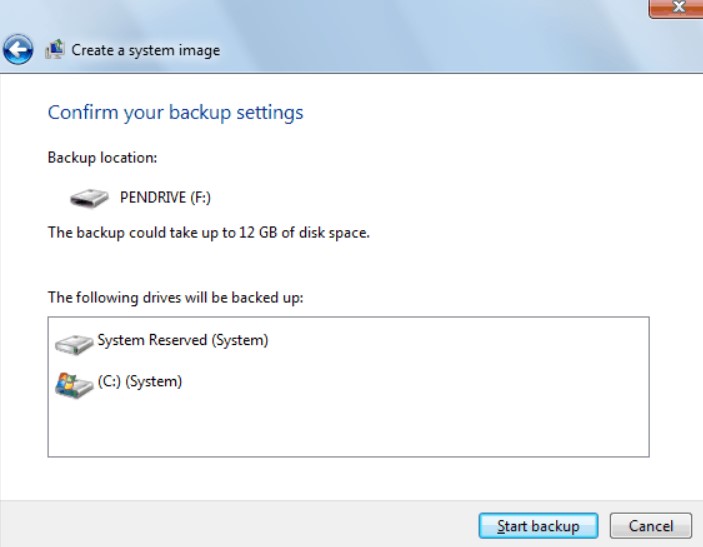Image resolution: width=703 pixels, height=547 pixels.
Task: Click the Create a system image title text
Action: pos(146,50)
